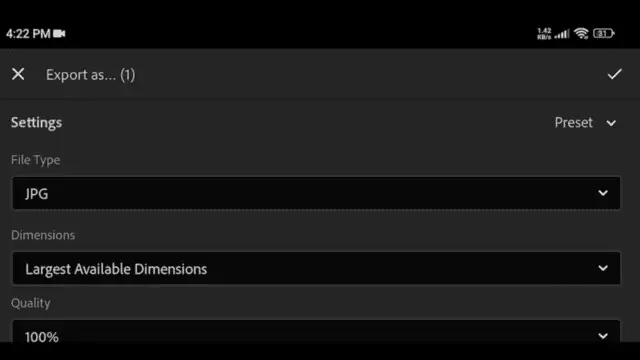Confirm export with the checkmark icon
Screen dimensions: 640x360
[614, 74]
